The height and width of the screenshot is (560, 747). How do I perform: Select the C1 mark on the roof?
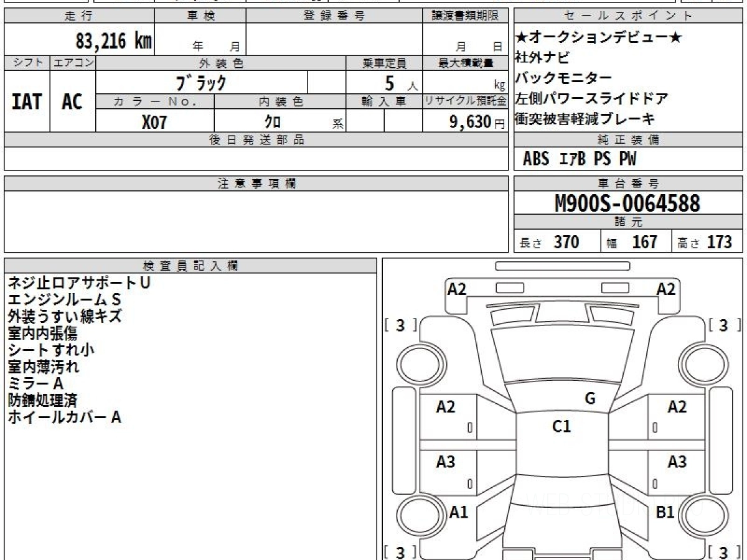click(561, 426)
